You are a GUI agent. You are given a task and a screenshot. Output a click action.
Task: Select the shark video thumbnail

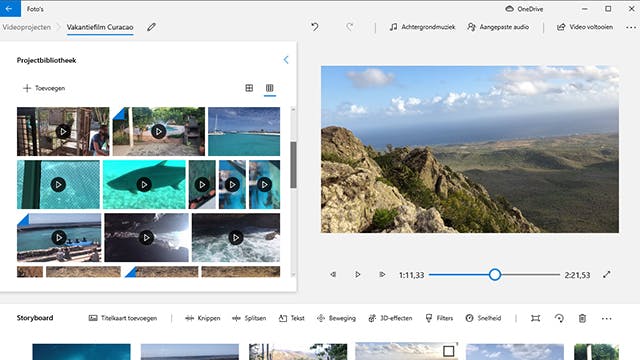tap(144, 184)
